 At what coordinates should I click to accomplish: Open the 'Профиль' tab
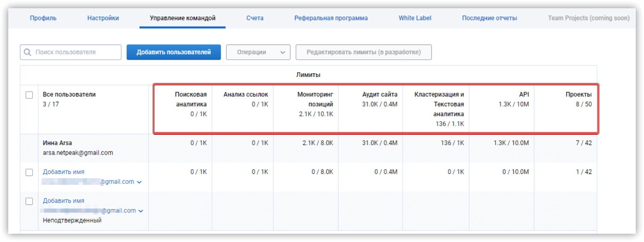pyautogui.click(x=43, y=18)
